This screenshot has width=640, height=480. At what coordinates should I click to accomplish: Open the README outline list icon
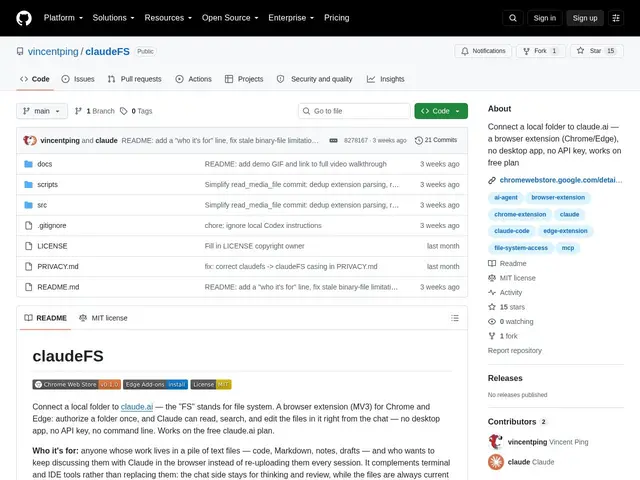point(455,318)
